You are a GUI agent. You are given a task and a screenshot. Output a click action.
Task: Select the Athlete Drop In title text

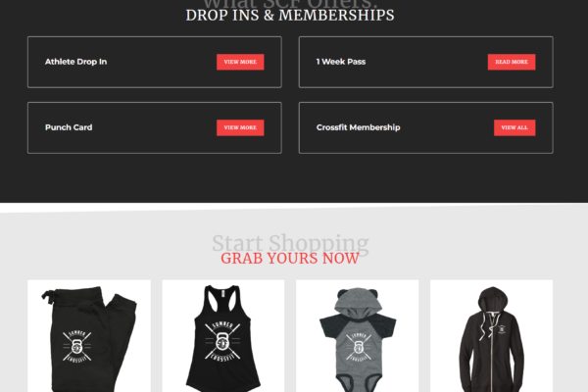76,62
